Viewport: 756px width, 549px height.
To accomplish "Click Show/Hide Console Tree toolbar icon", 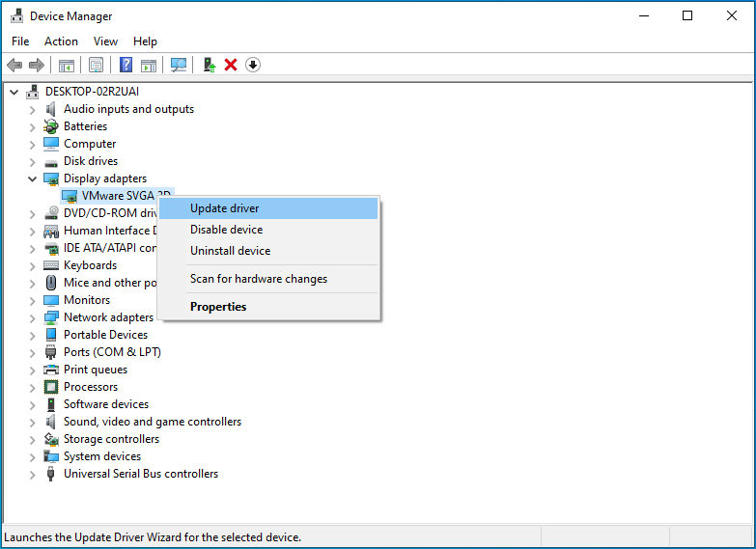I will click(67, 65).
